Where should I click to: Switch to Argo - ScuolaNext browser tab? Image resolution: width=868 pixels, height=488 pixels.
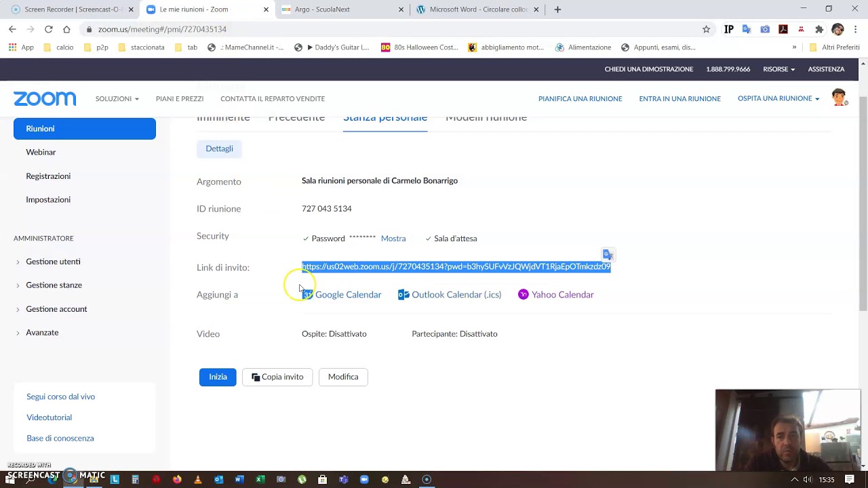[x=342, y=9]
